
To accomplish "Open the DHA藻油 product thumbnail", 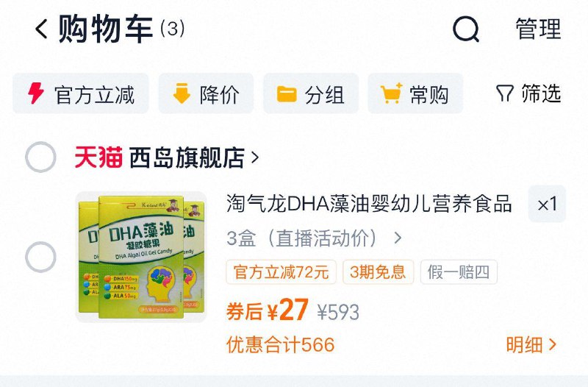I will [x=141, y=257].
